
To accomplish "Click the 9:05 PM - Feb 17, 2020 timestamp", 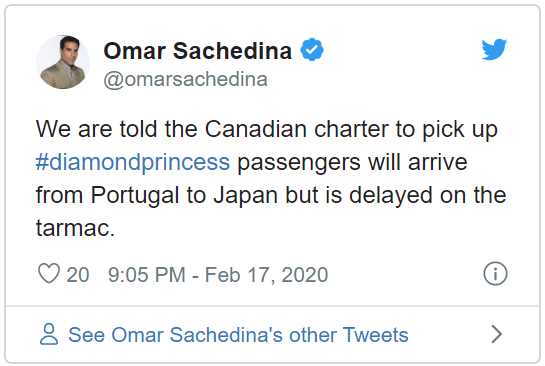I will (x=218, y=275).
